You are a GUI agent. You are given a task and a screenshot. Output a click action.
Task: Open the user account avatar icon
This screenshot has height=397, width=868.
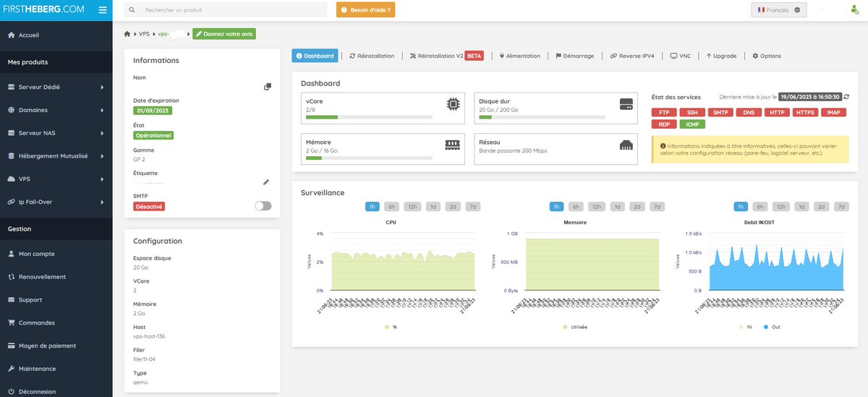pos(855,10)
